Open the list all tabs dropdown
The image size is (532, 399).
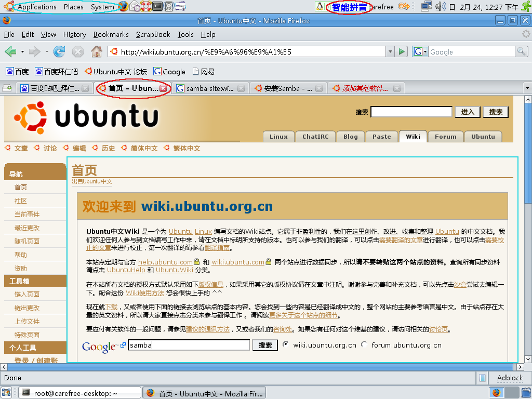point(527,88)
